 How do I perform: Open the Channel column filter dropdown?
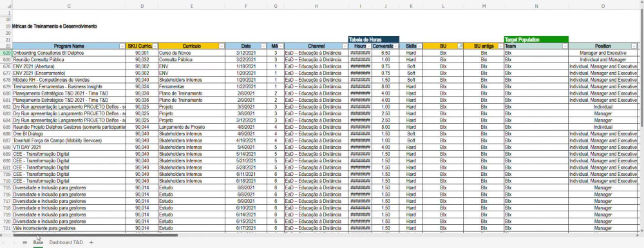click(x=345, y=46)
